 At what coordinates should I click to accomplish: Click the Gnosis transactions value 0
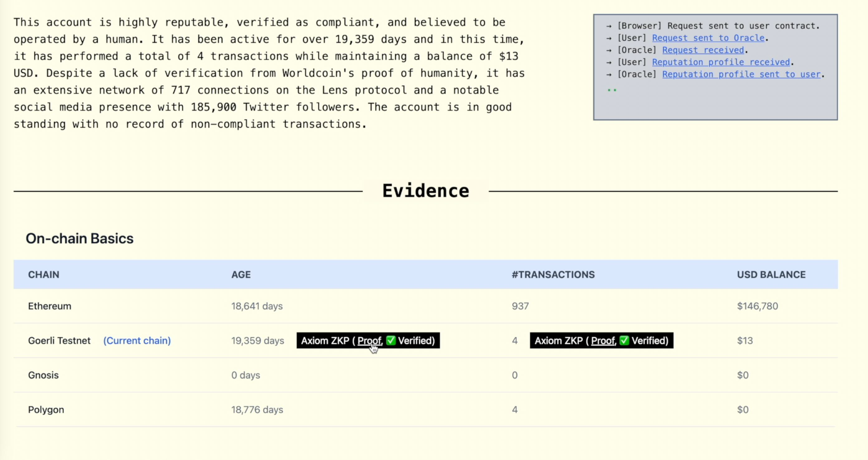514,375
